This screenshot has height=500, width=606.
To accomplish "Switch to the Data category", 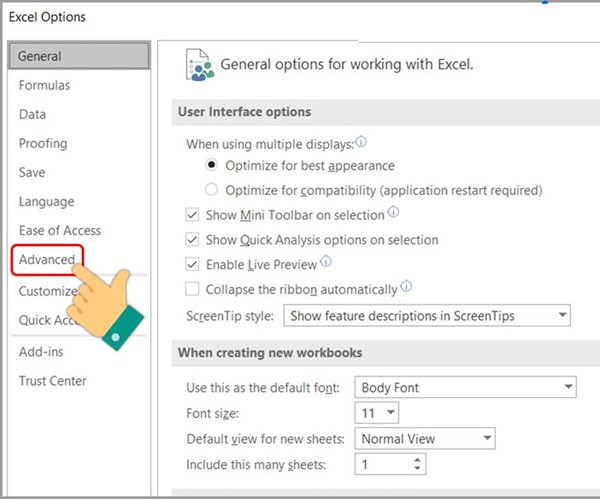I will coord(32,114).
